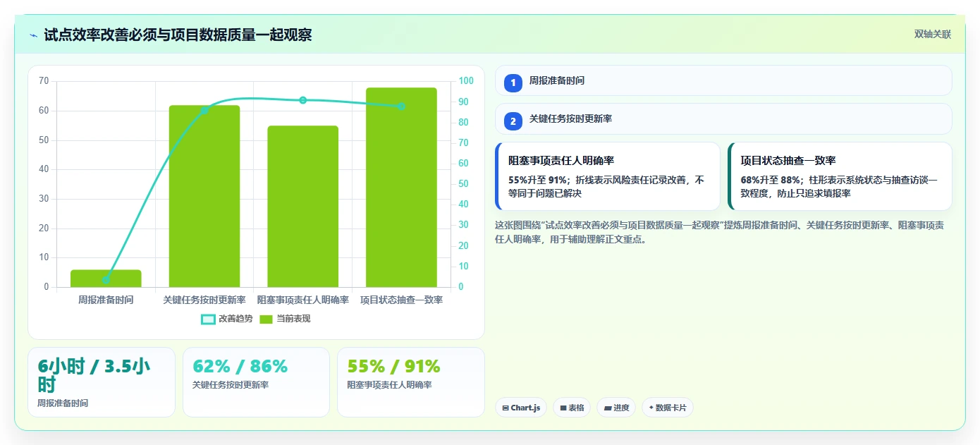Click text 55%升至 91% in card
This screenshot has height=445, width=980.
click(x=538, y=180)
